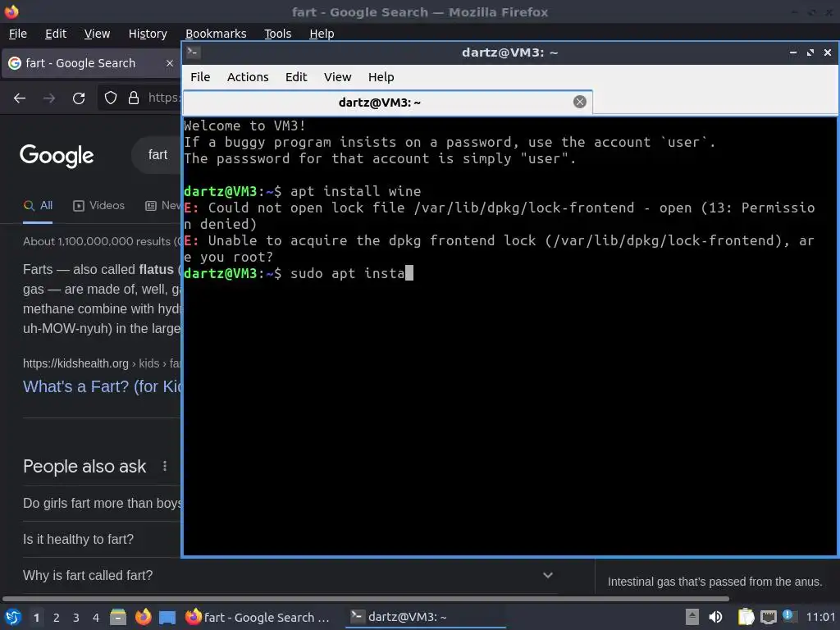Switch to workspace 1
Screen dimensions: 840x630
(36, 618)
